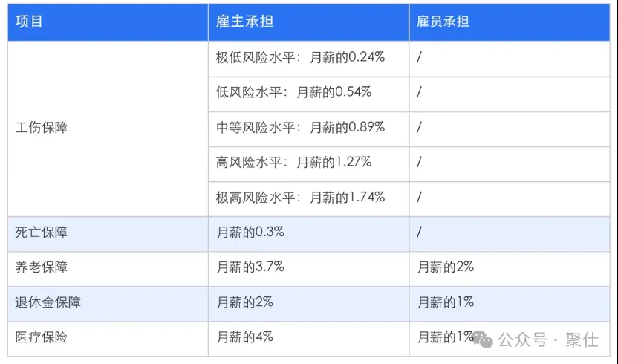Image resolution: width=618 pixels, height=364 pixels.
Task: Click the 极低风险水平 月薪的0.24% cell
Action: coord(308,59)
